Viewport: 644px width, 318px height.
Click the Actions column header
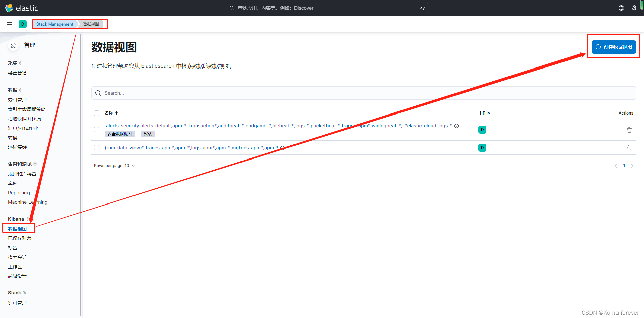pos(626,113)
